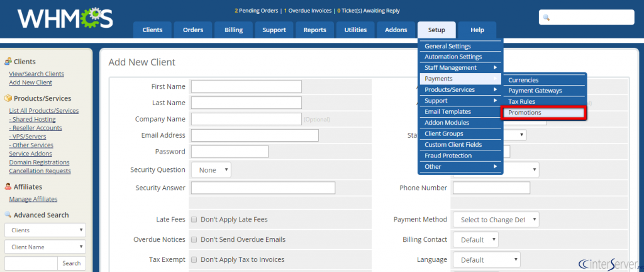The height and width of the screenshot is (272, 644).
Task: Open the Help navigation tab
Action: [477, 30]
